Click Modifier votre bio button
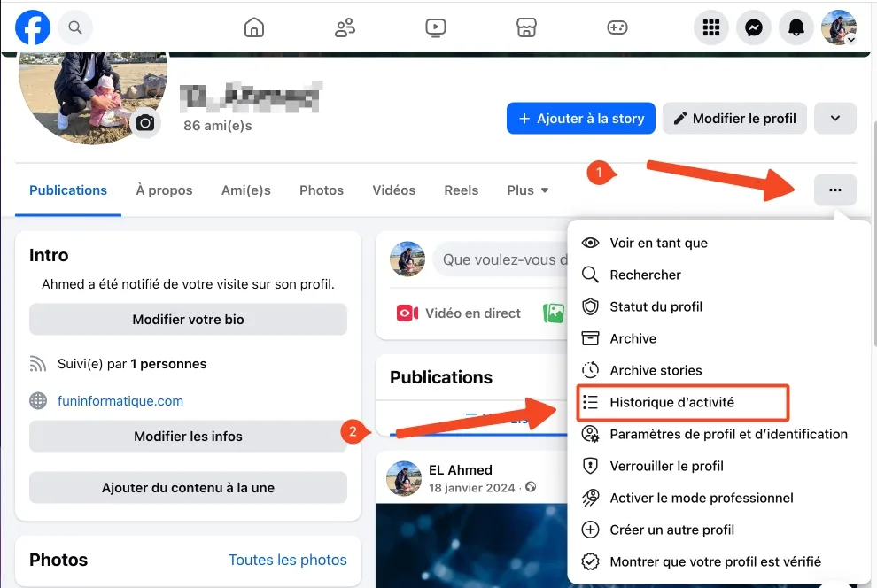This screenshot has width=877, height=588. [x=188, y=320]
